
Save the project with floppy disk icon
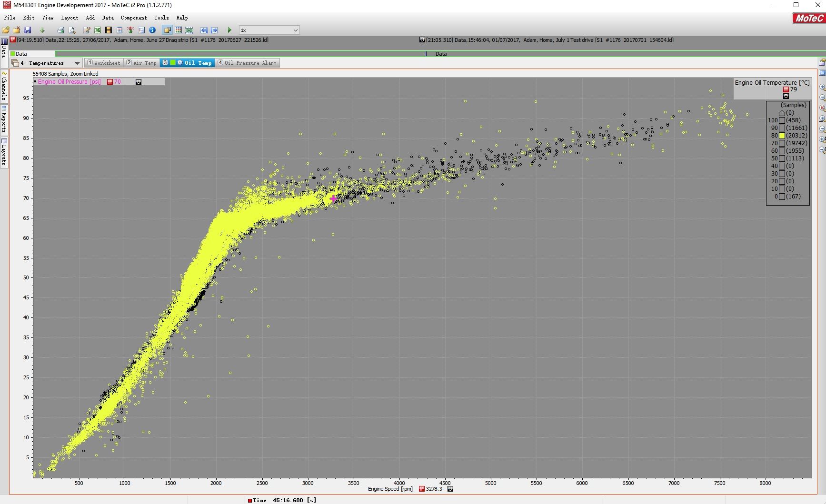point(28,30)
